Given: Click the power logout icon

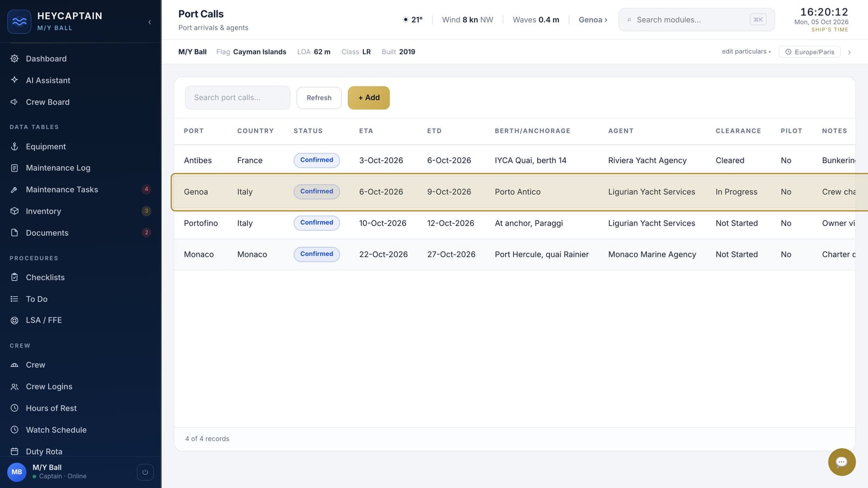Looking at the screenshot, I should [x=145, y=472].
